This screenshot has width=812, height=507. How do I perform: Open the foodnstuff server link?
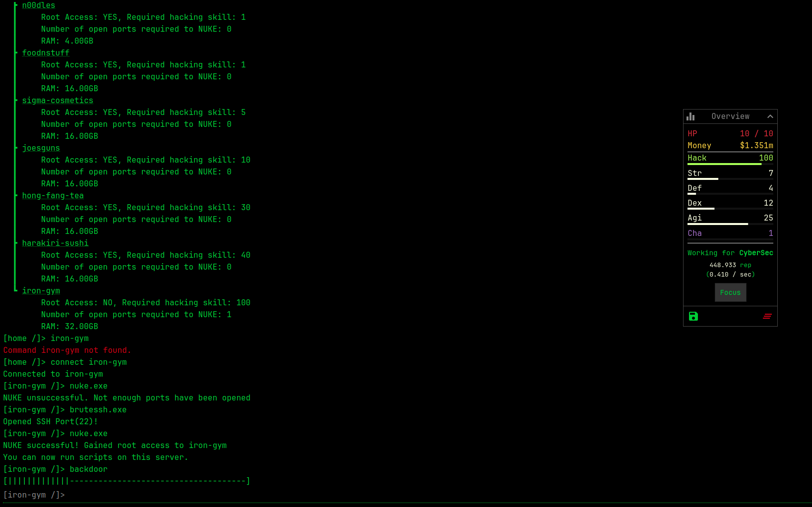click(46, 53)
